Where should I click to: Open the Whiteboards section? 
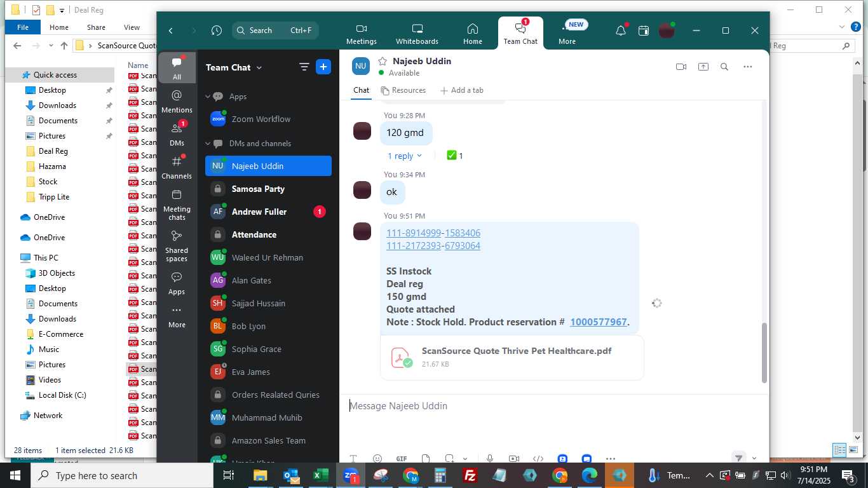[417, 34]
